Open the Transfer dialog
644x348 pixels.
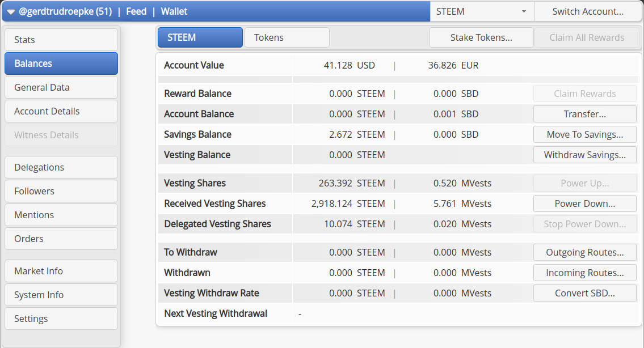[585, 114]
